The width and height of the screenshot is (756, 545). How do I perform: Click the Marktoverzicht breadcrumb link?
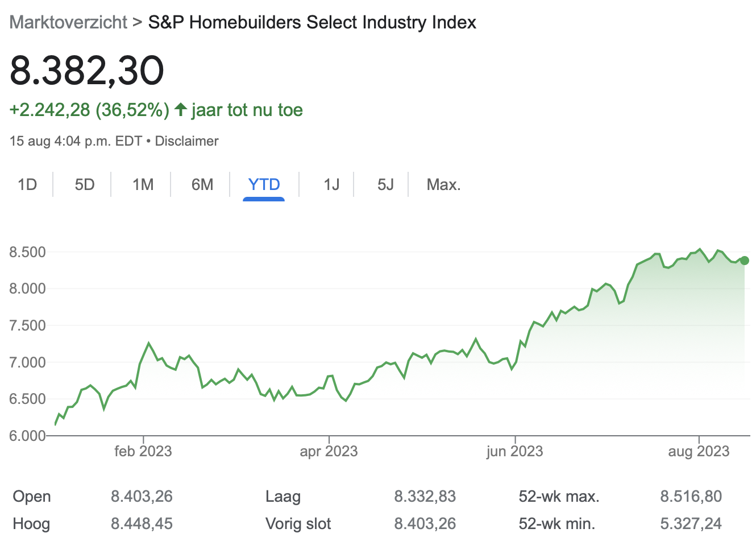pos(68,22)
